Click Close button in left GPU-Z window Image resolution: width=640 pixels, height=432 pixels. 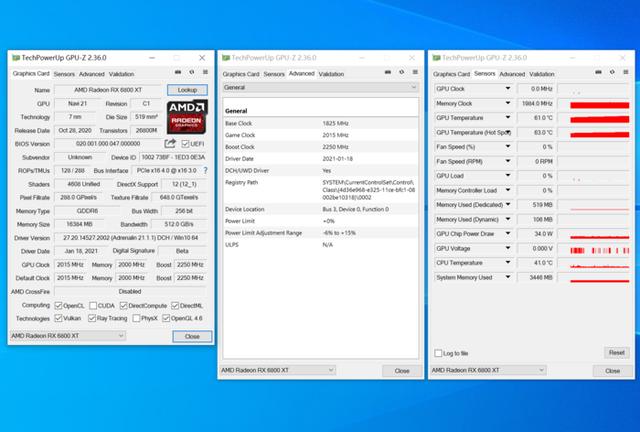pyautogui.click(x=192, y=336)
